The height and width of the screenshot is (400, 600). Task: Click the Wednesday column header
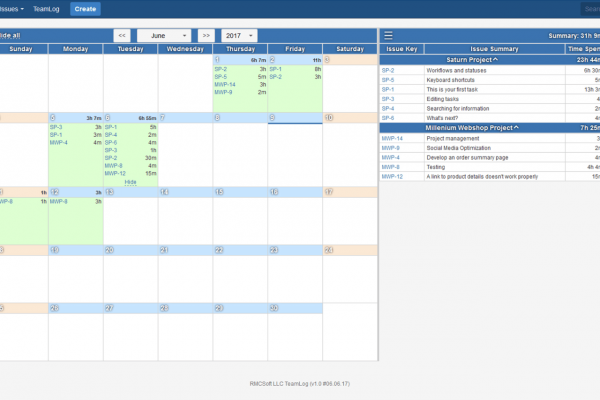coord(185,49)
